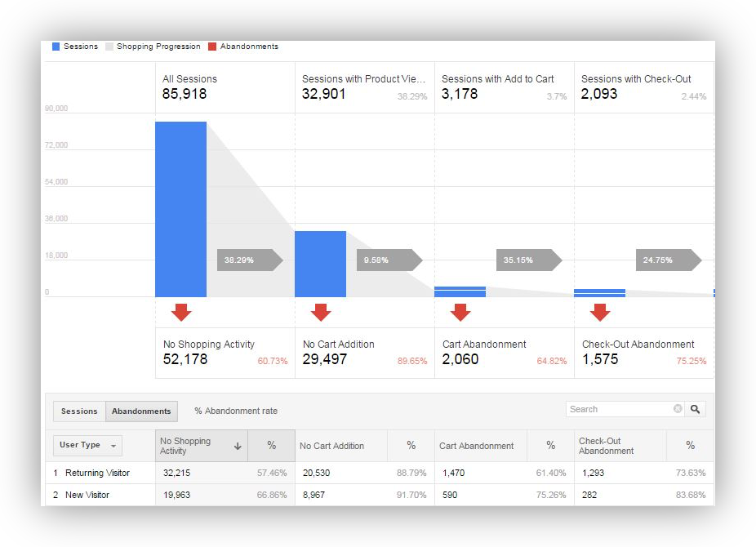
Task: Click the Add to Cart blue bar
Action: point(460,291)
